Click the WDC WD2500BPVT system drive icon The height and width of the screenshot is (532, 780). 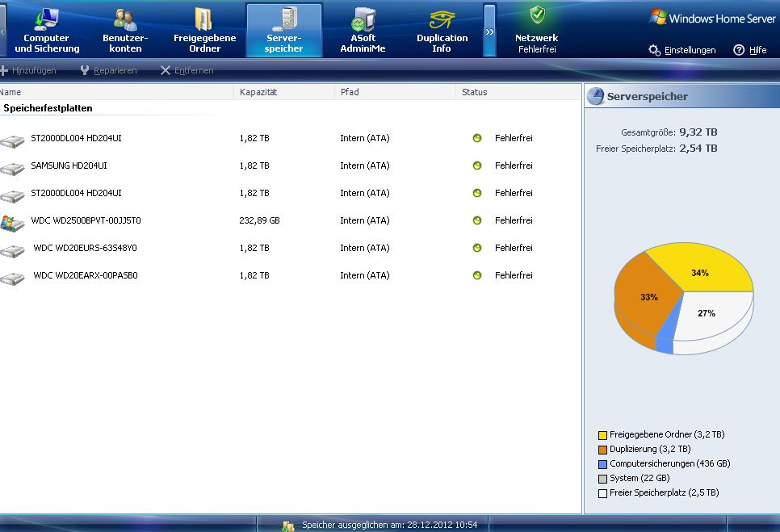click(12, 224)
